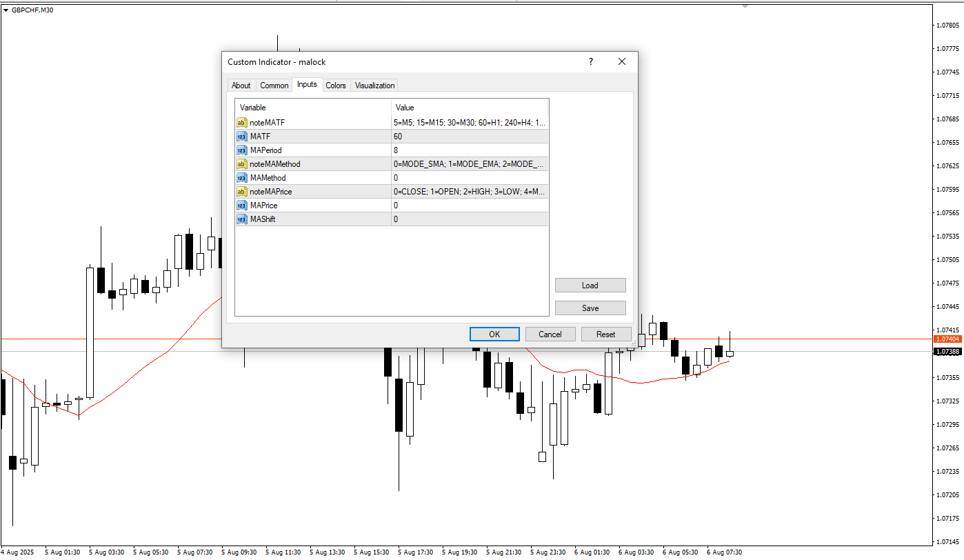The width and height of the screenshot is (964, 560).
Task: Click the chart shift triangle marker
Action: (x=745, y=6)
